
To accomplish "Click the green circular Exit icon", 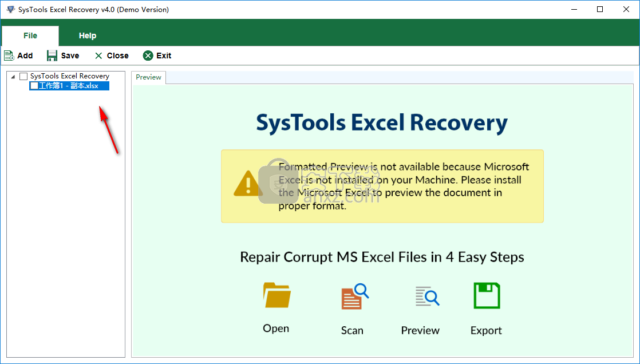I will tap(148, 56).
